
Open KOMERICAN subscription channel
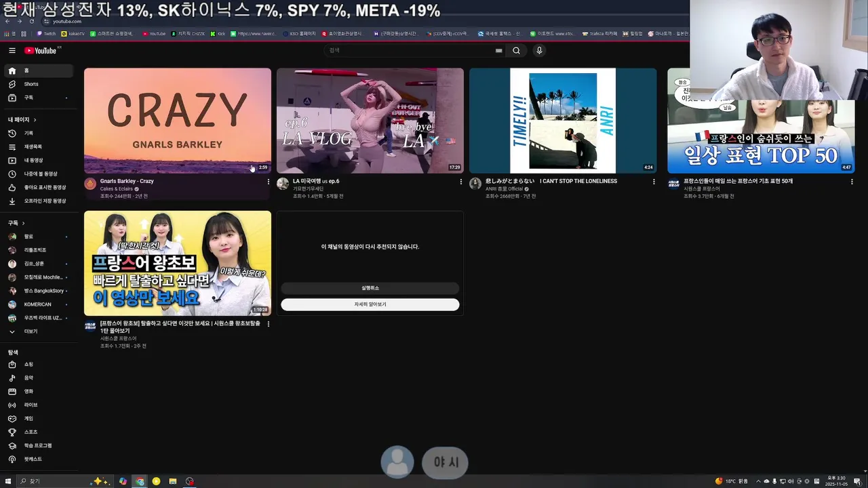(x=39, y=304)
